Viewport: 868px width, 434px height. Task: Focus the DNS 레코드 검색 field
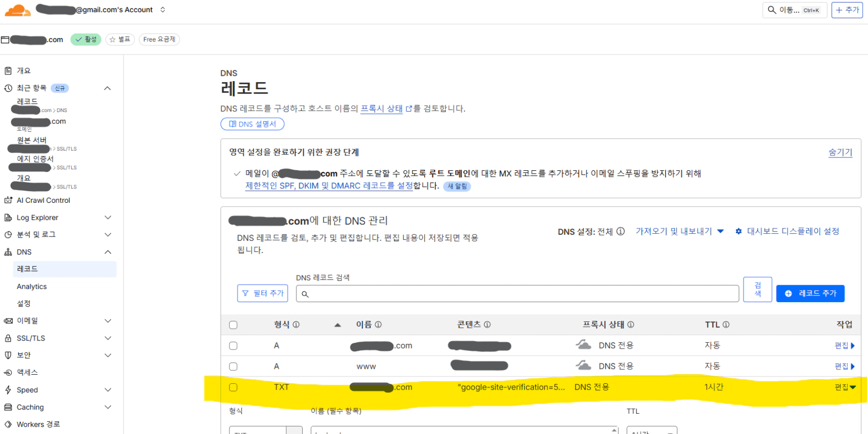[x=518, y=294]
